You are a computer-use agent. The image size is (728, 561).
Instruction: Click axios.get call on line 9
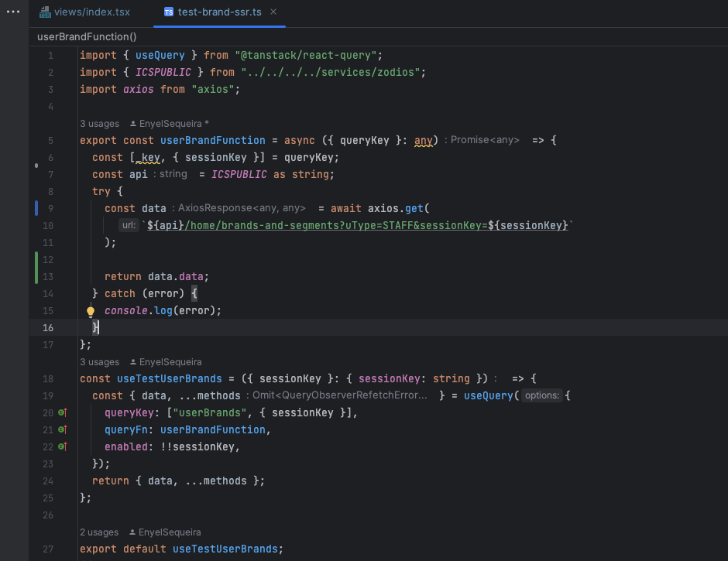[396, 208]
